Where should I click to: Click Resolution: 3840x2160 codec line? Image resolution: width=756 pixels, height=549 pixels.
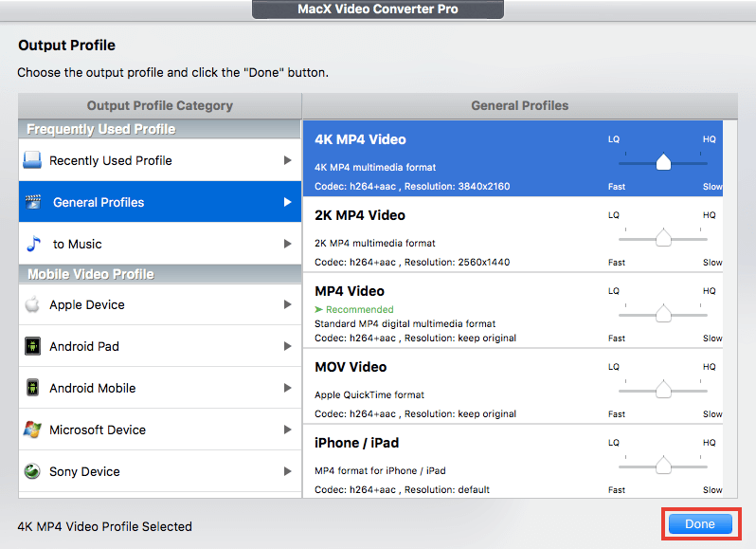[x=412, y=186]
